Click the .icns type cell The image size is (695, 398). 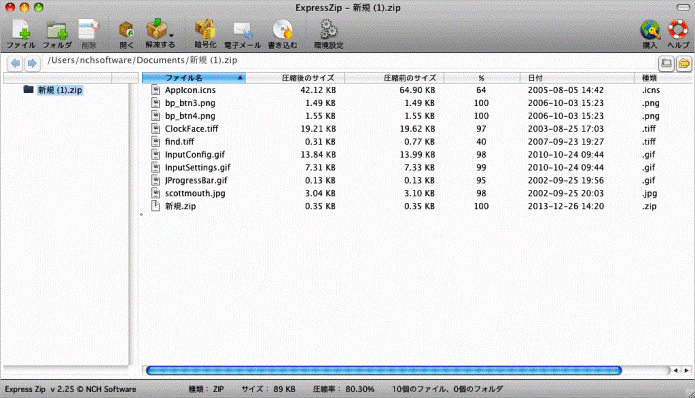click(x=651, y=90)
